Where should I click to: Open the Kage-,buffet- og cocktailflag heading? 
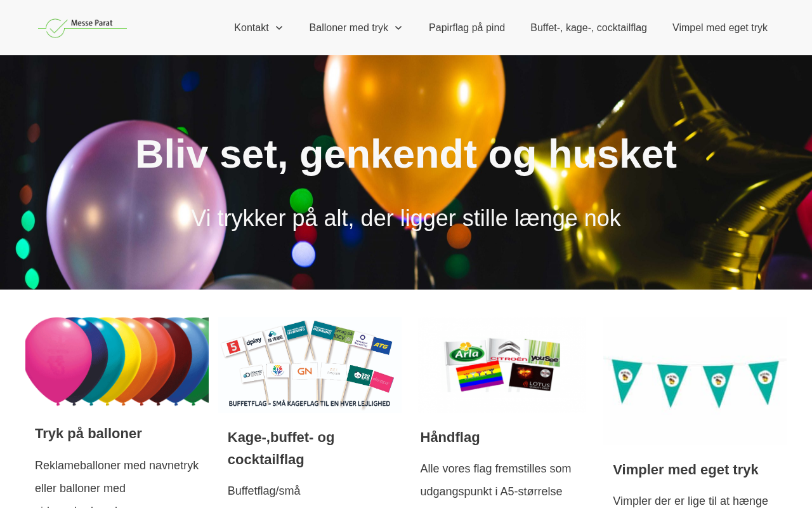point(281,448)
